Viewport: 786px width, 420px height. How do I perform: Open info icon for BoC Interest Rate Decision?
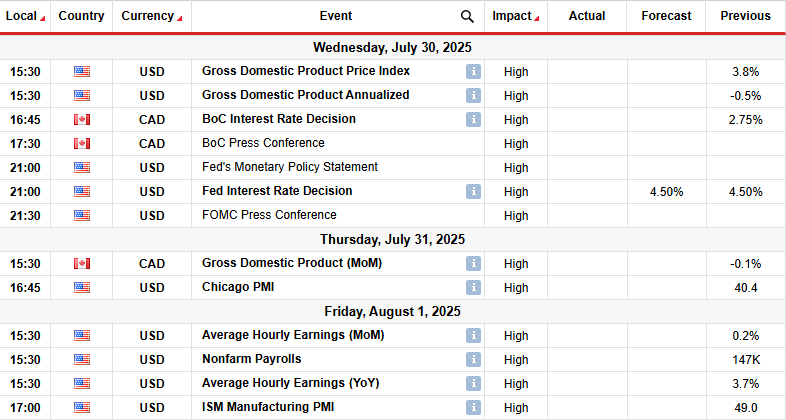point(472,119)
